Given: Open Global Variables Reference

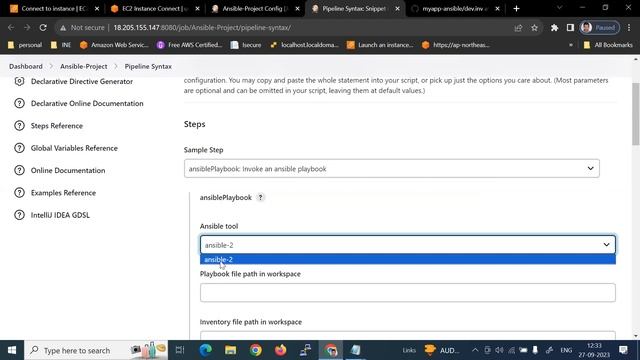Looking at the screenshot, I should click(74, 148).
